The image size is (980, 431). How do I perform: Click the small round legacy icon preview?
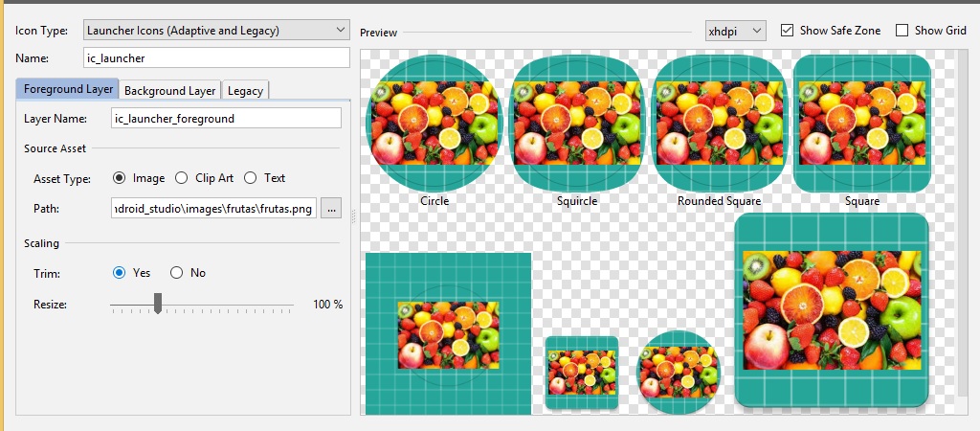tap(677, 373)
